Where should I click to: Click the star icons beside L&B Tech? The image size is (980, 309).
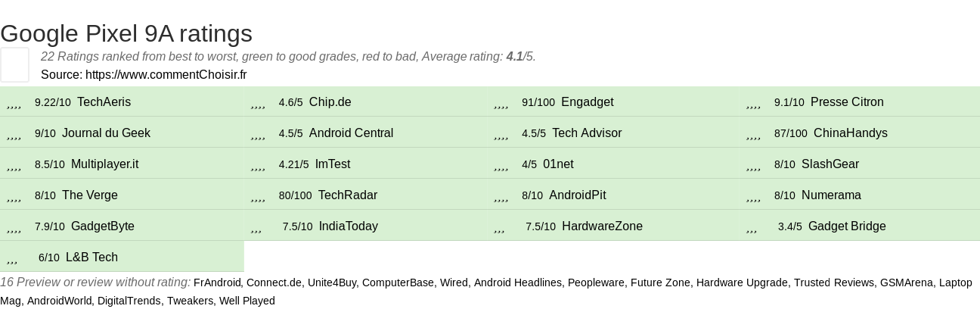click(12, 258)
